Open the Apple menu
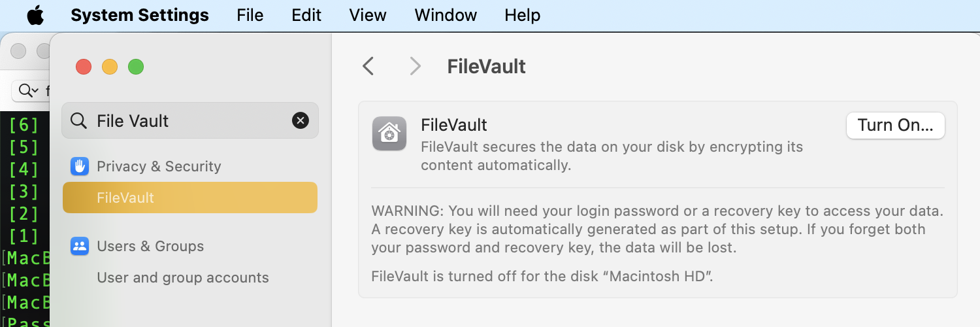The image size is (980, 327). pyautogui.click(x=35, y=15)
